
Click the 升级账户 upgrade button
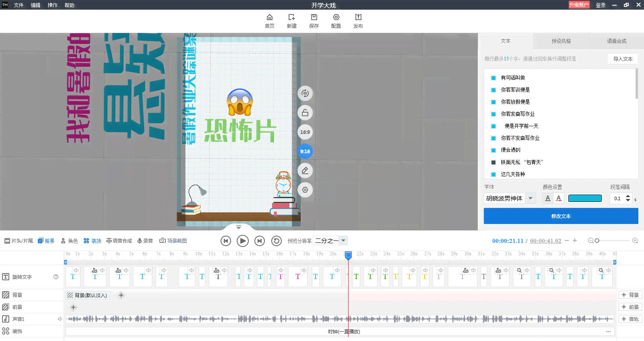coord(579,5)
